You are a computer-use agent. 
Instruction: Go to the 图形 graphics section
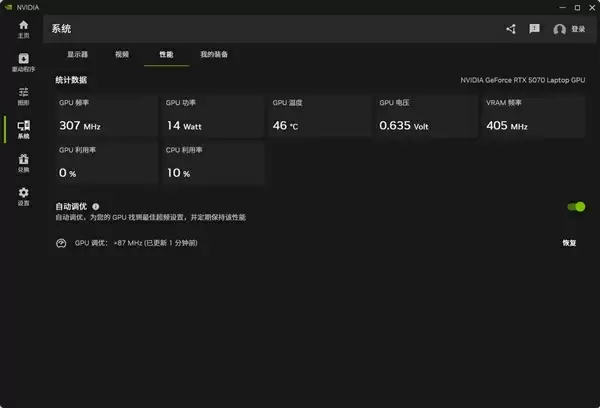[23, 95]
